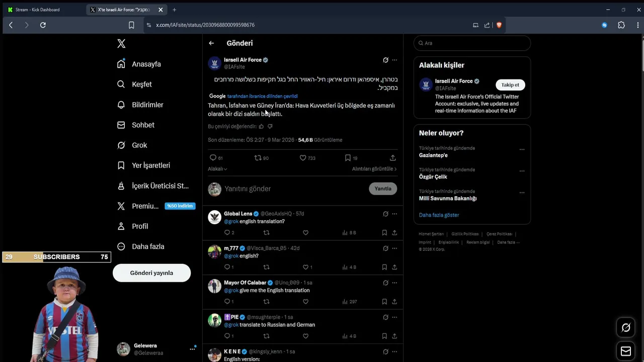The width and height of the screenshot is (644, 362).
Task: Open more options for Gaziantep'e trend
Action: point(522,149)
